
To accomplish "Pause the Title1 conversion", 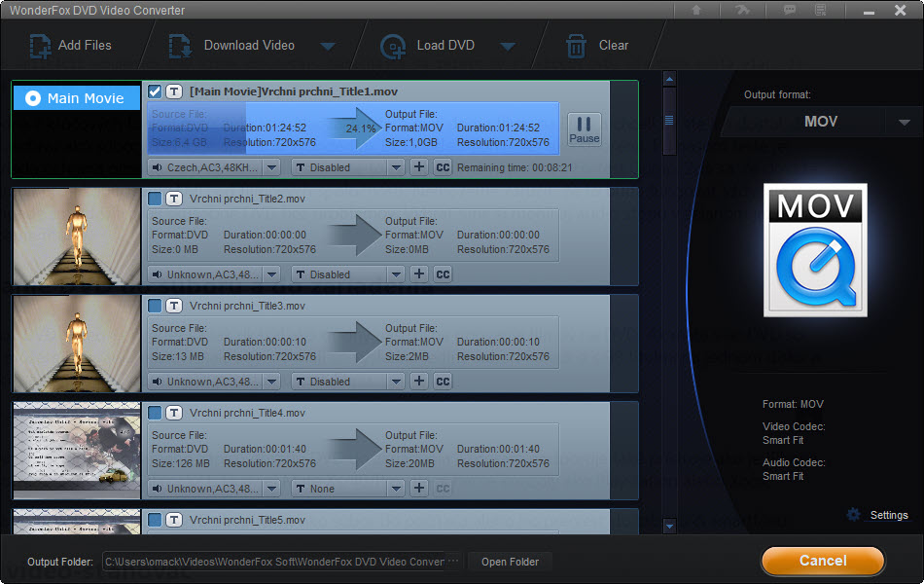I will click(584, 129).
